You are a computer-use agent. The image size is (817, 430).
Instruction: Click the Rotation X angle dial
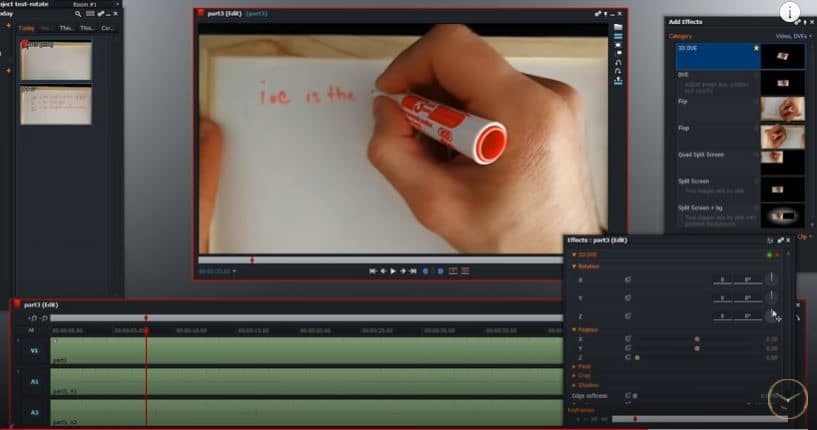(x=771, y=279)
